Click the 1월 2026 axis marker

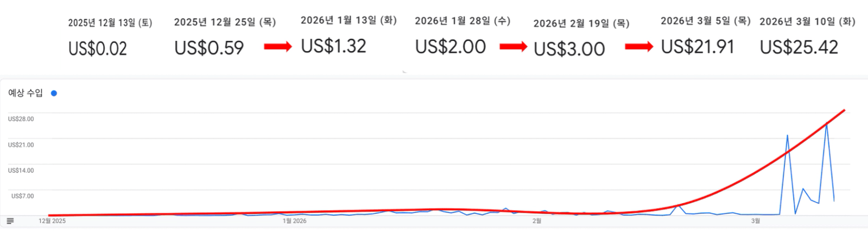[294, 221]
